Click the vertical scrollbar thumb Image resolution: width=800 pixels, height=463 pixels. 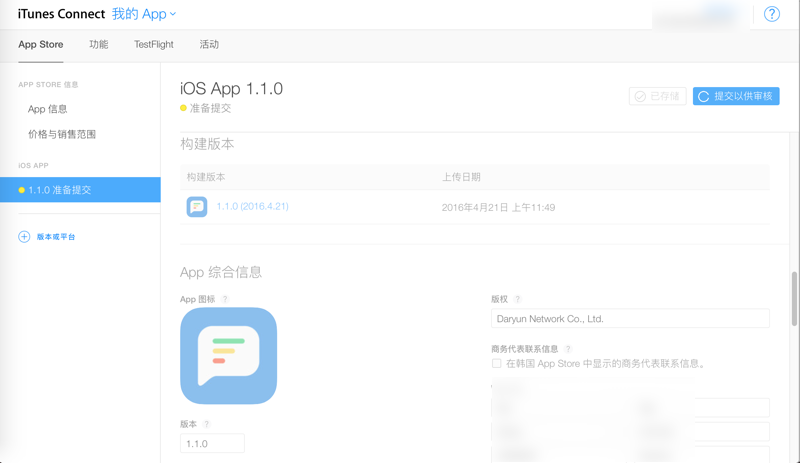[794, 299]
